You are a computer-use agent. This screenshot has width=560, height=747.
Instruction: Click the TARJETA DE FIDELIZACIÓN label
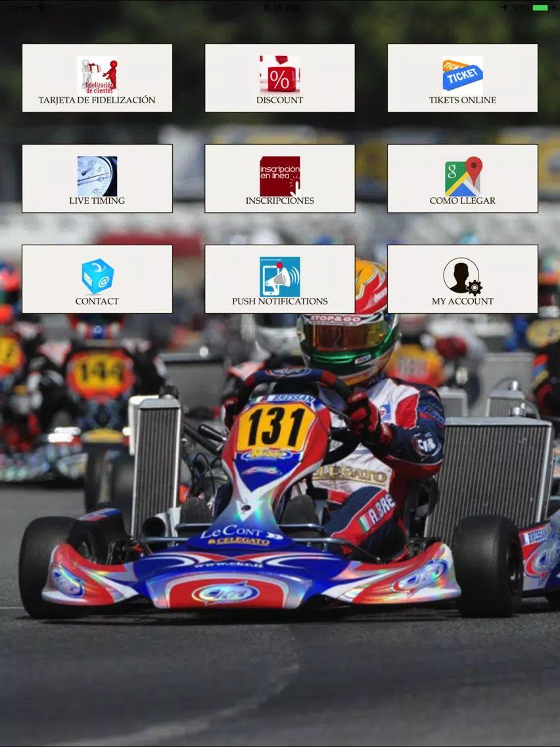click(x=97, y=100)
